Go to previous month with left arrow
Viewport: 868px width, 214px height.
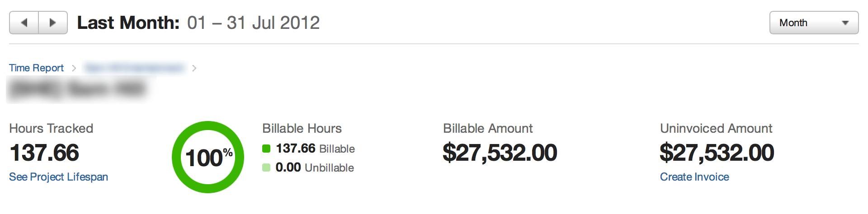pyautogui.click(x=24, y=23)
